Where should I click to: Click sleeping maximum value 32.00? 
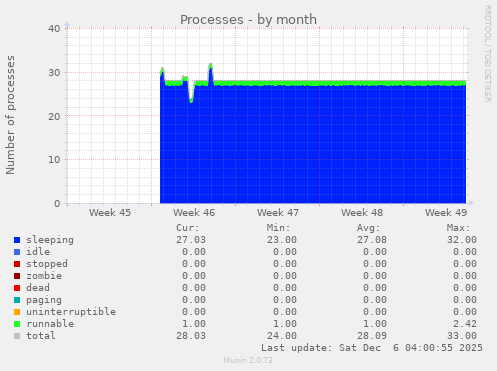462,240
